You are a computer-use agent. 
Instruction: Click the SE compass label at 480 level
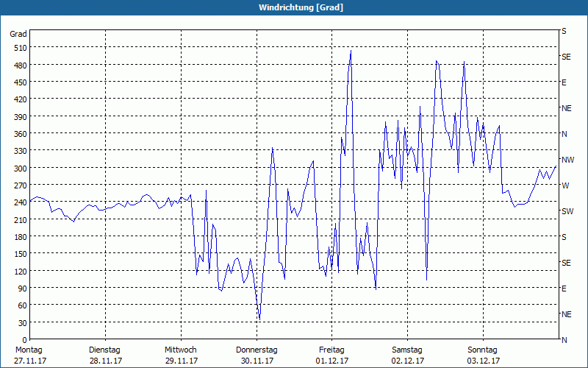566,57
